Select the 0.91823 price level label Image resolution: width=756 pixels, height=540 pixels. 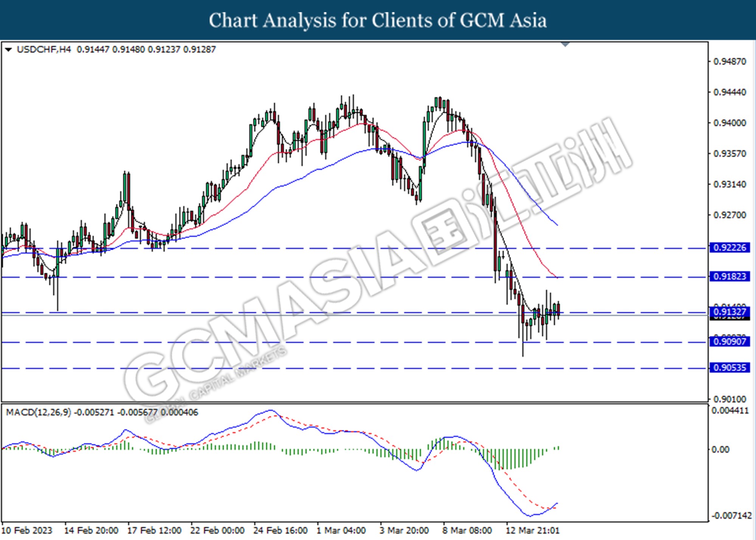tap(730, 276)
